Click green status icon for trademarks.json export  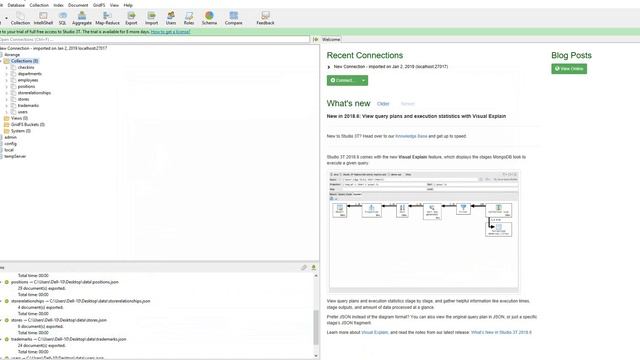point(7,339)
